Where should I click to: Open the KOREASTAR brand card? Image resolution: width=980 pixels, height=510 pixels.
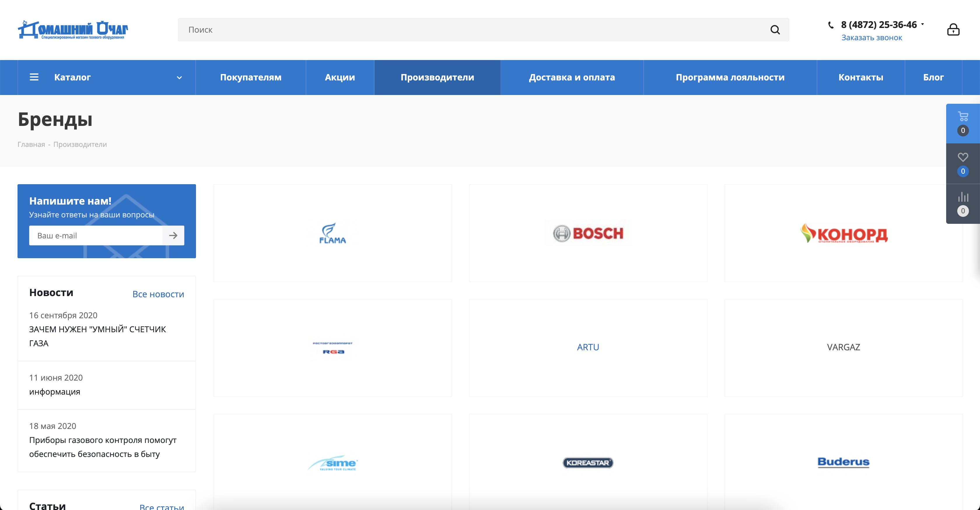pos(588,462)
